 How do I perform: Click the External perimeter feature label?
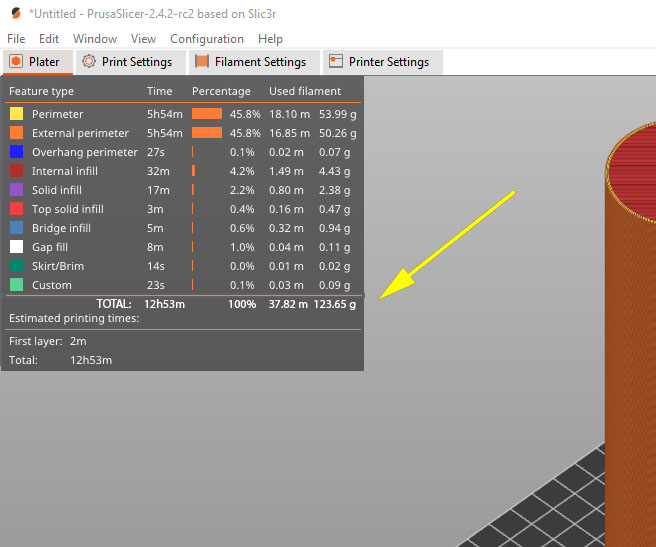coord(80,133)
